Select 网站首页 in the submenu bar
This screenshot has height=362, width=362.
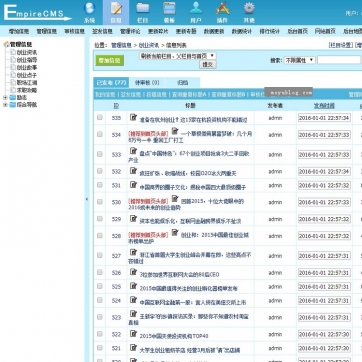325,31
